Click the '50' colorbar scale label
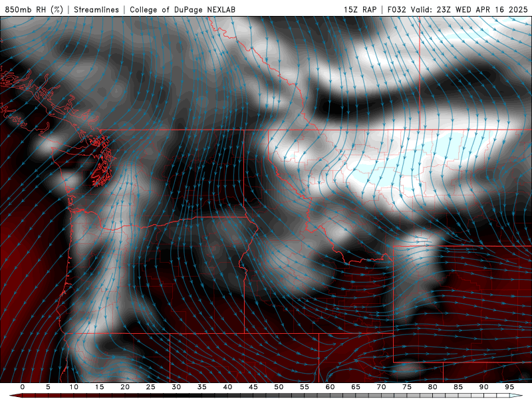 coord(279,387)
